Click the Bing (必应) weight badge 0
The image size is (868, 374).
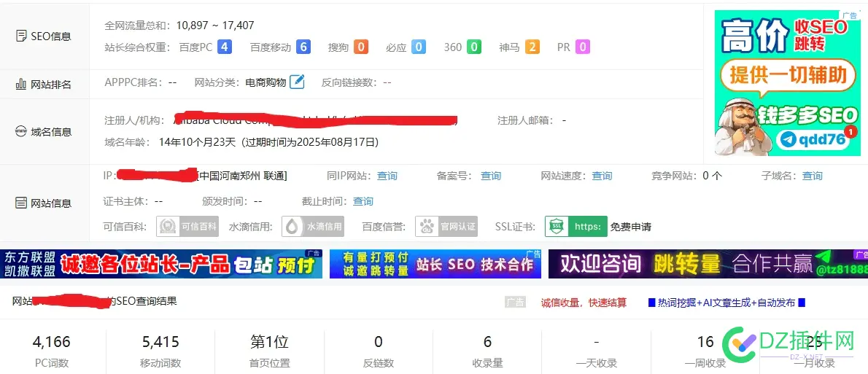pyautogui.click(x=419, y=47)
